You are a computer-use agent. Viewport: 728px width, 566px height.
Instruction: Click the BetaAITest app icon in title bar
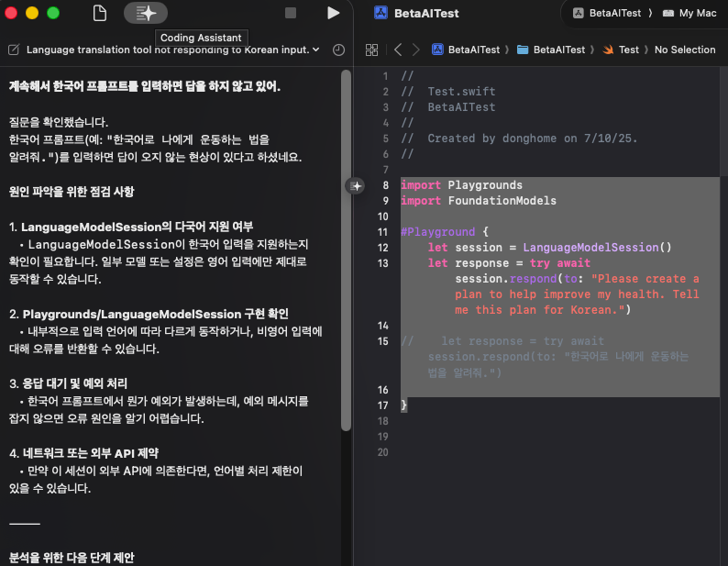click(x=381, y=13)
